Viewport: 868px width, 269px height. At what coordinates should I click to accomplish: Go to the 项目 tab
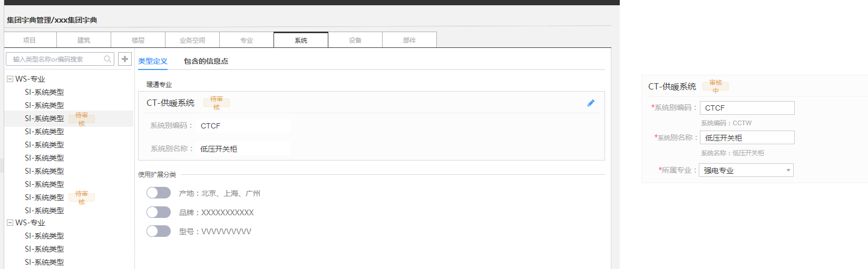(x=30, y=40)
